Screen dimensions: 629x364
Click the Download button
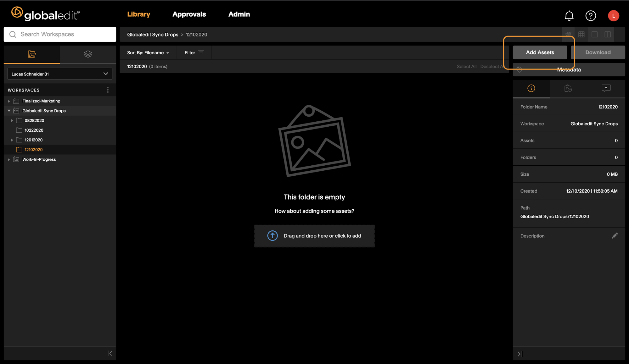[598, 52]
